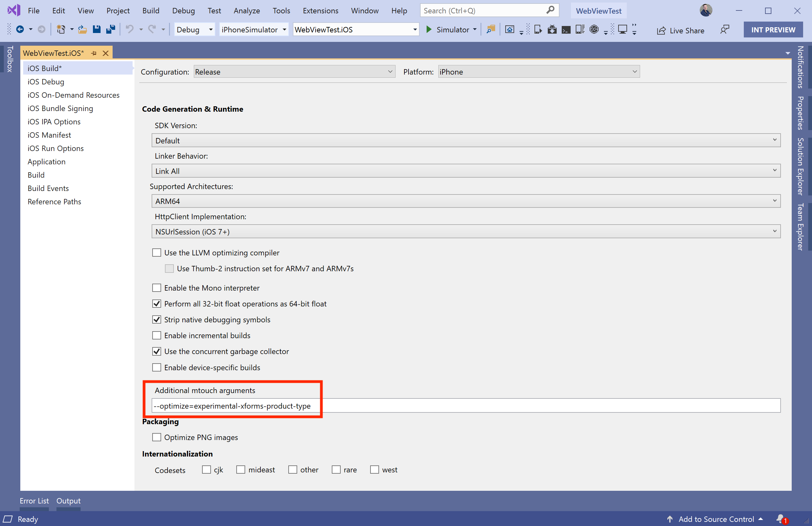Open the Android SDK Manager icon
Screen dimensions: 812x526
pos(552,30)
